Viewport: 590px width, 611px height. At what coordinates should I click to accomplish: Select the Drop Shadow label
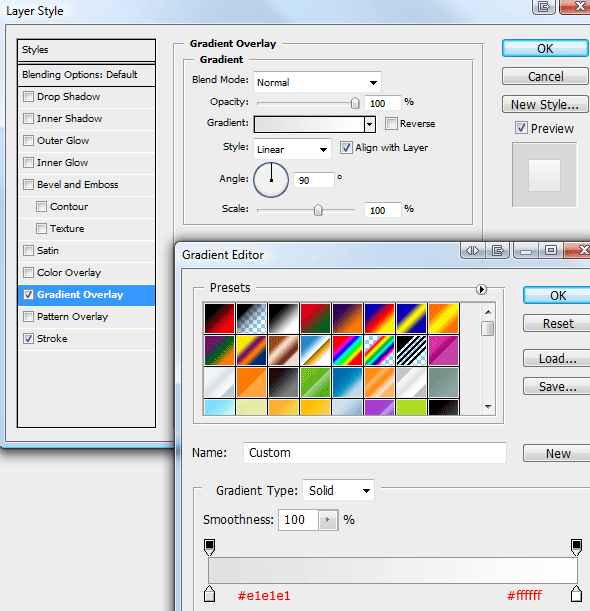tap(69, 96)
